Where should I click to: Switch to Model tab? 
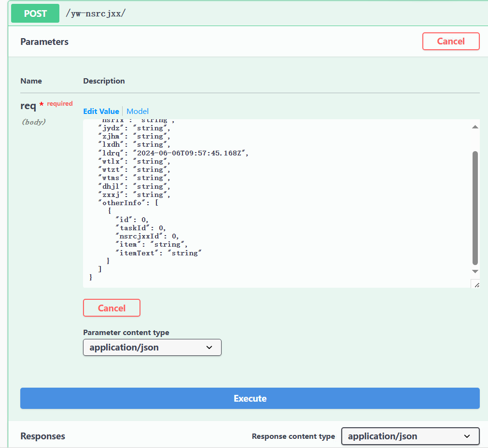138,111
